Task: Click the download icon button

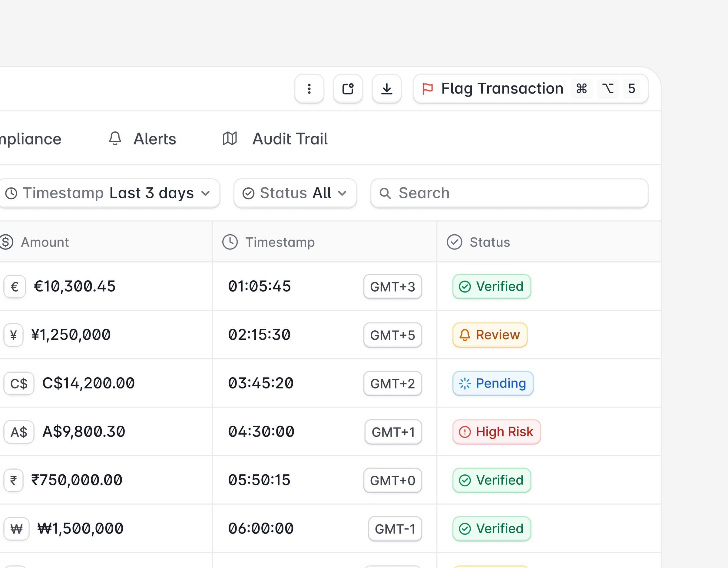Action: coord(387,89)
